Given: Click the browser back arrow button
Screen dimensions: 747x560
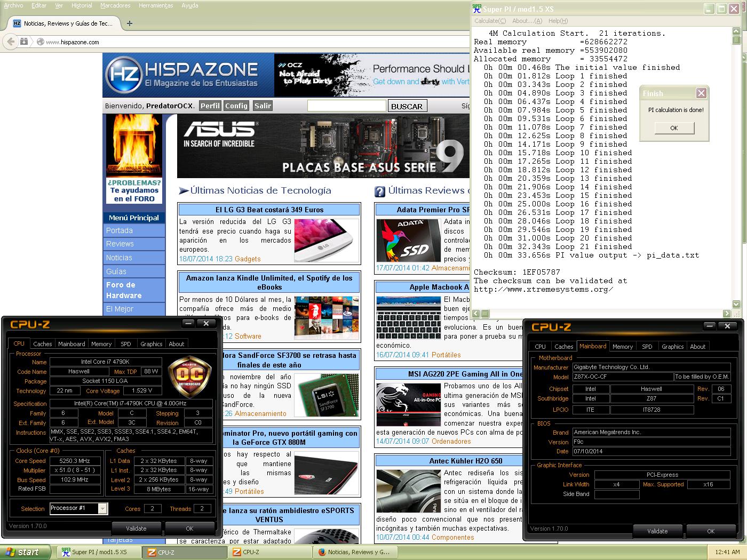Looking at the screenshot, I should (10, 42).
